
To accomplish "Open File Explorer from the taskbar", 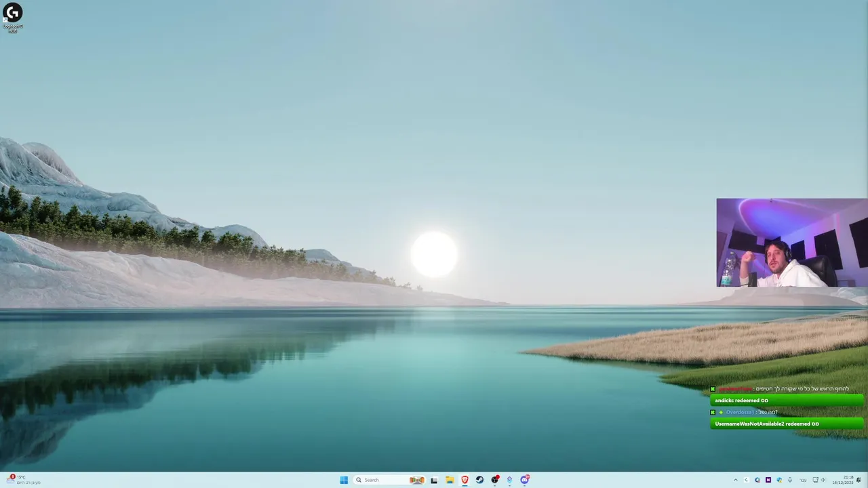I will [x=450, y=480].
